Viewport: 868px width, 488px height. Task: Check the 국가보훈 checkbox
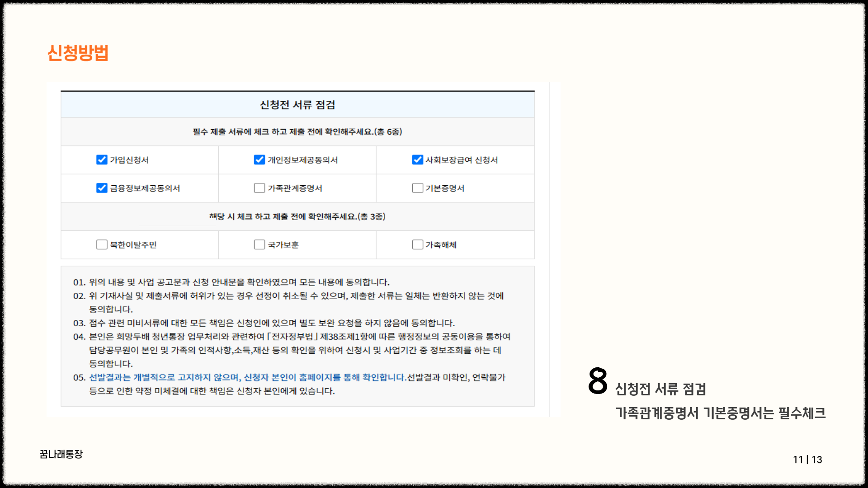[x=259, y=244]
